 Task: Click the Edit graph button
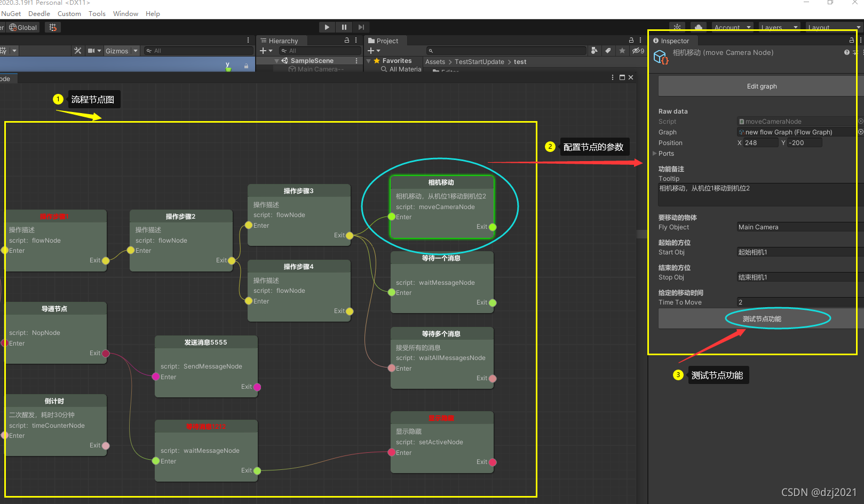point(762,86)
